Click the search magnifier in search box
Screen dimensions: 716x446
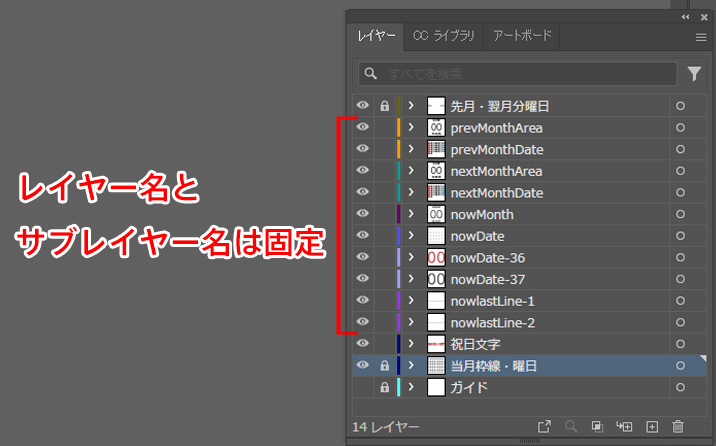point(370,73)
